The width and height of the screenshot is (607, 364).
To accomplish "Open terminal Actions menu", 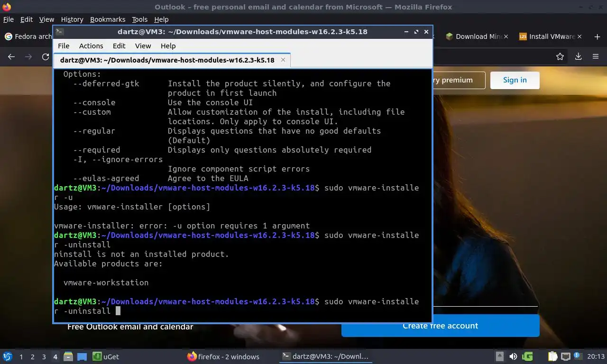I will (x=91, y=46).
